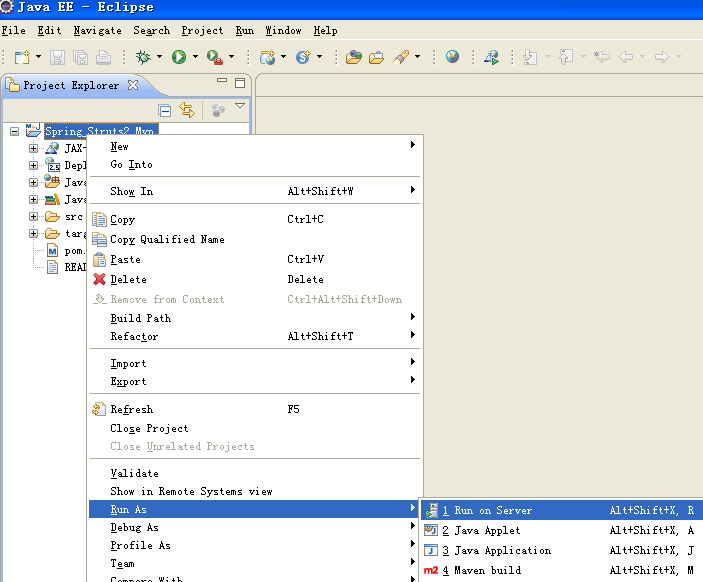Open the Profile As submenu
Image resolution: width=703 pixels, height=582 pixels.
[255, 545]
